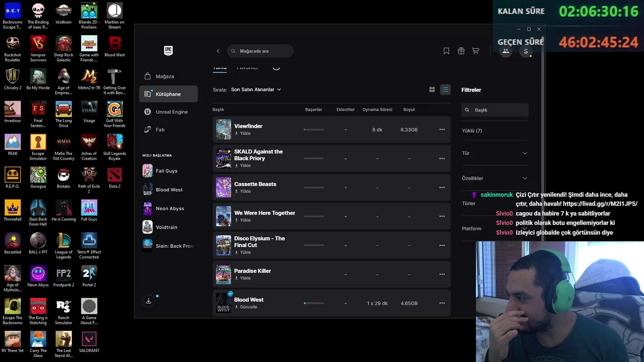Click Güncelle under Blood West
Image resolution: width=644 pixels, height=362 pixels.
pos(246,307)
